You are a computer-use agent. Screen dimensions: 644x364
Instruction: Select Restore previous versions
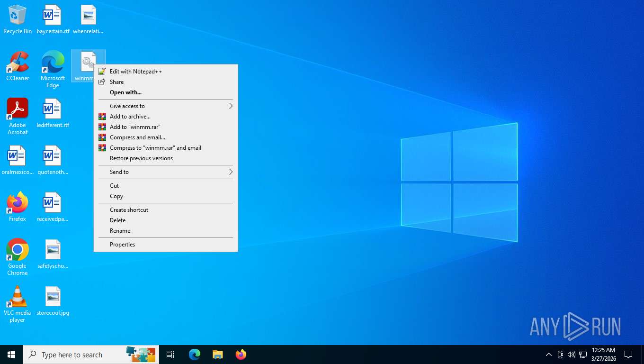point(166,158)
